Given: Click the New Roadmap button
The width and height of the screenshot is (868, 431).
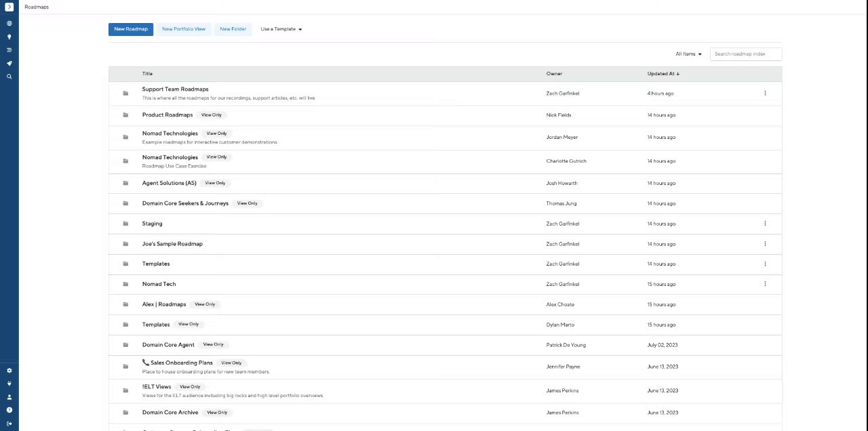Looking at the screenshot, I should [131, 29].
